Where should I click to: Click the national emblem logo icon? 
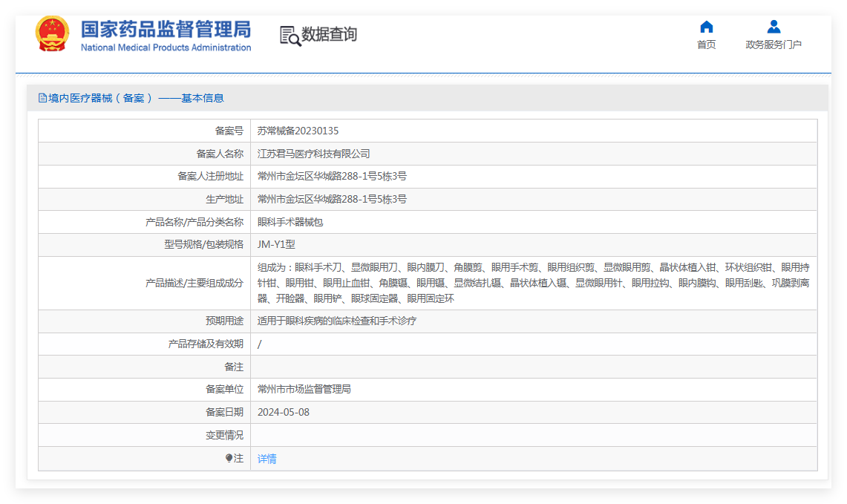point(52,34)
